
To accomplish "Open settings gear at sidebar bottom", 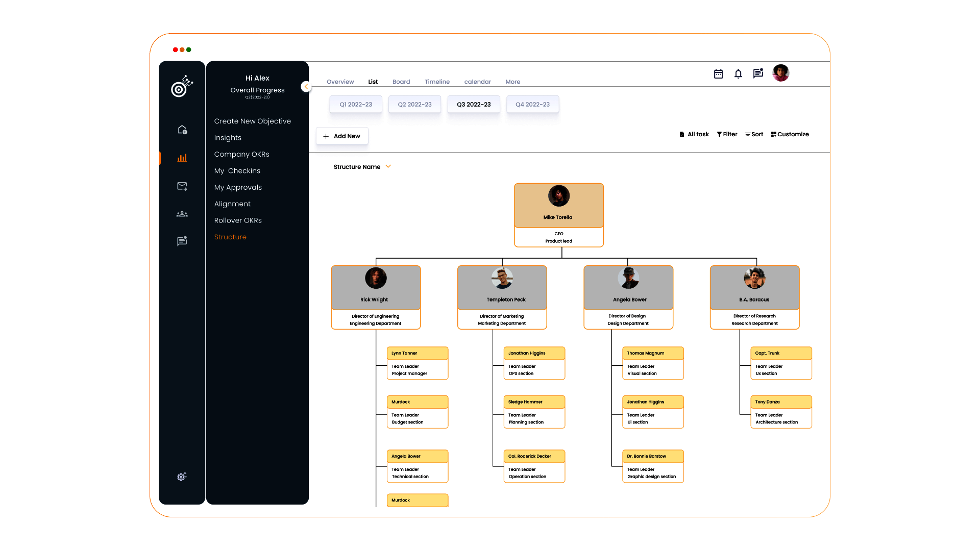I will point(182,477).
